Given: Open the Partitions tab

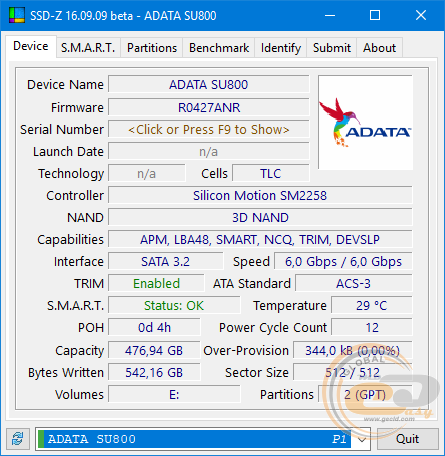Looking at the screenshot, I should point(152,48).
